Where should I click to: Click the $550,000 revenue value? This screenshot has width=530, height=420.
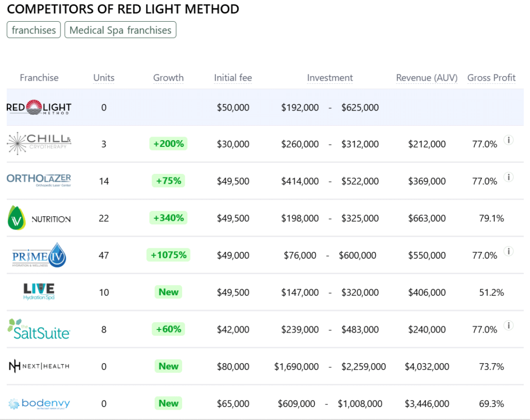click(x=427, y=256)
